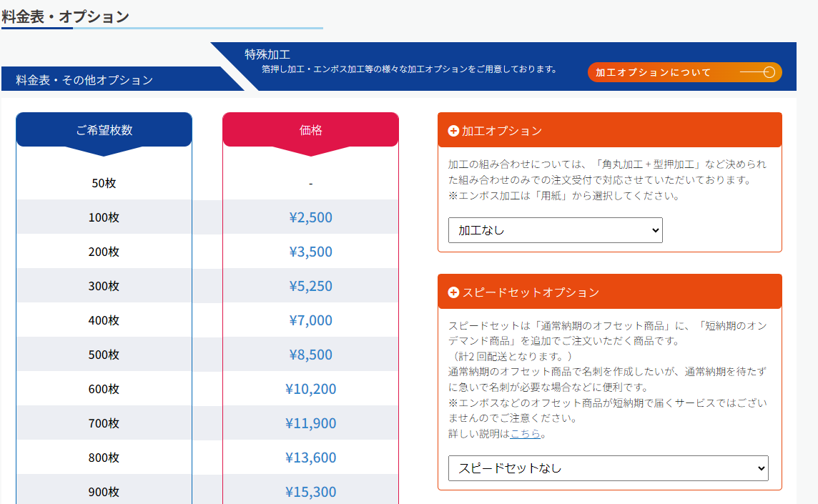Select the ¥11,900 price
This screenshot has height=504, width=818.
pos(310,423)
